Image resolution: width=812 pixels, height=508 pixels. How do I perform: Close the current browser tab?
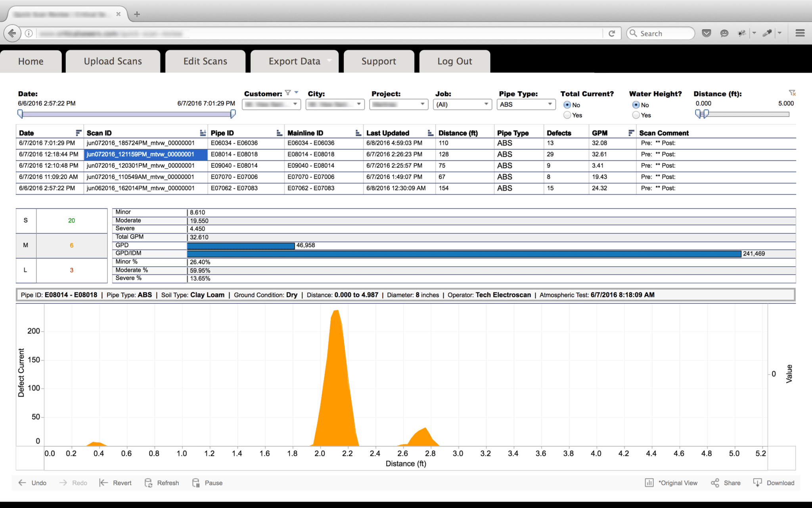click(118, 14)
